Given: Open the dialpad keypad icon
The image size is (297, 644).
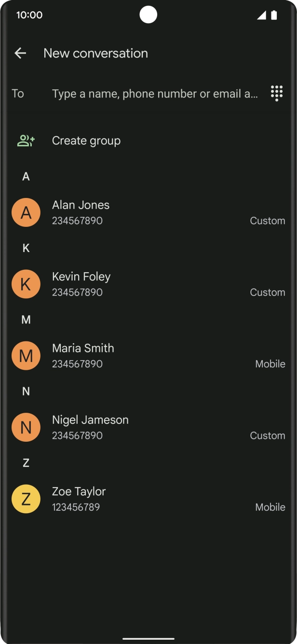Looking at the screenshot, I should [277, 93].
